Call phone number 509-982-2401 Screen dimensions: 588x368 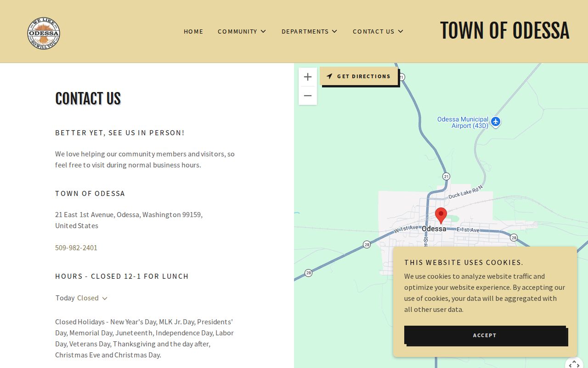(76, 247)
